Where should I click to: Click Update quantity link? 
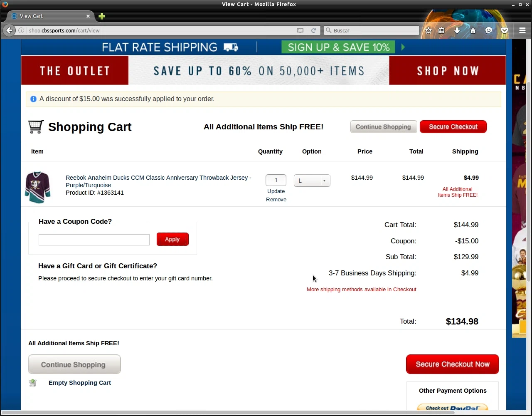pyautogui.click(x=276, y=191)
